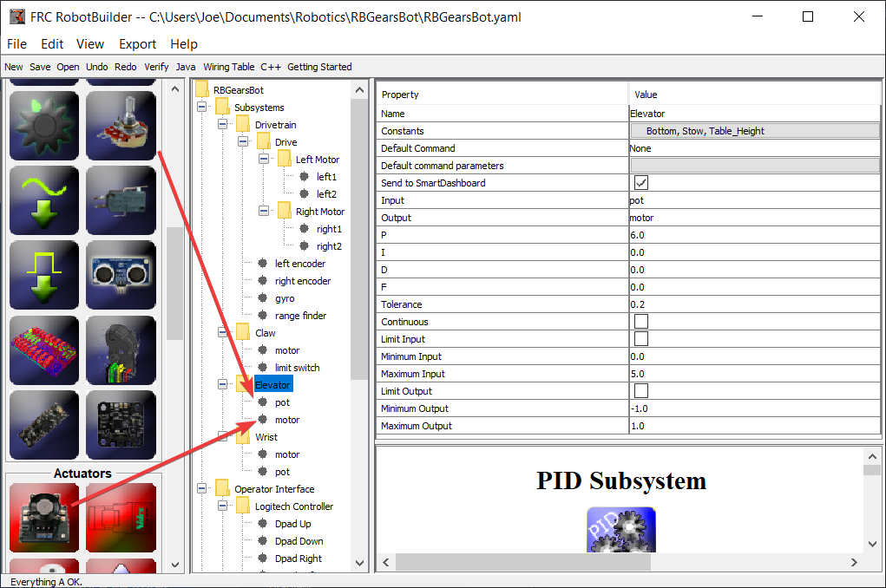Open the Default Command dropdown
886x588 pixels.
tap(755, 148)
